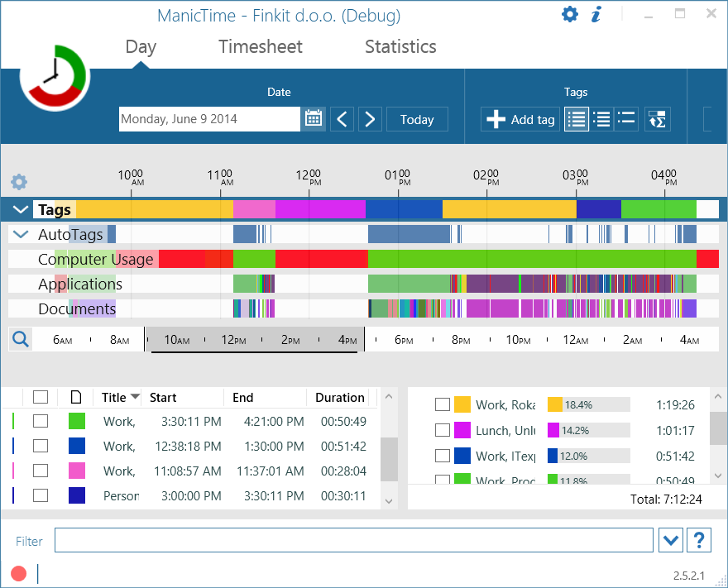This screenshot has height=588, width=728.
Task: Open the timeline settings gear above Tags
Action: (x=18, y=182)
